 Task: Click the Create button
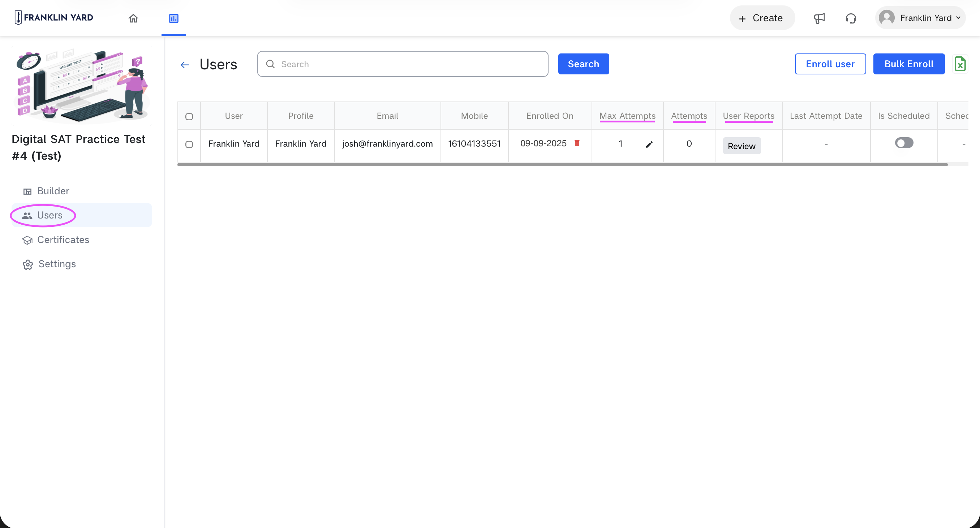point(762,18)
